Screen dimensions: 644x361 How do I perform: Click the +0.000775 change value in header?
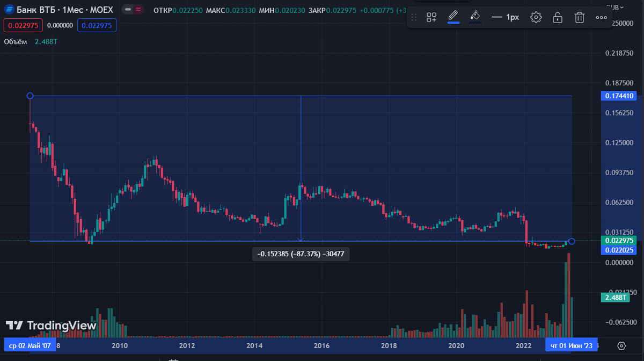click(376, 10)
